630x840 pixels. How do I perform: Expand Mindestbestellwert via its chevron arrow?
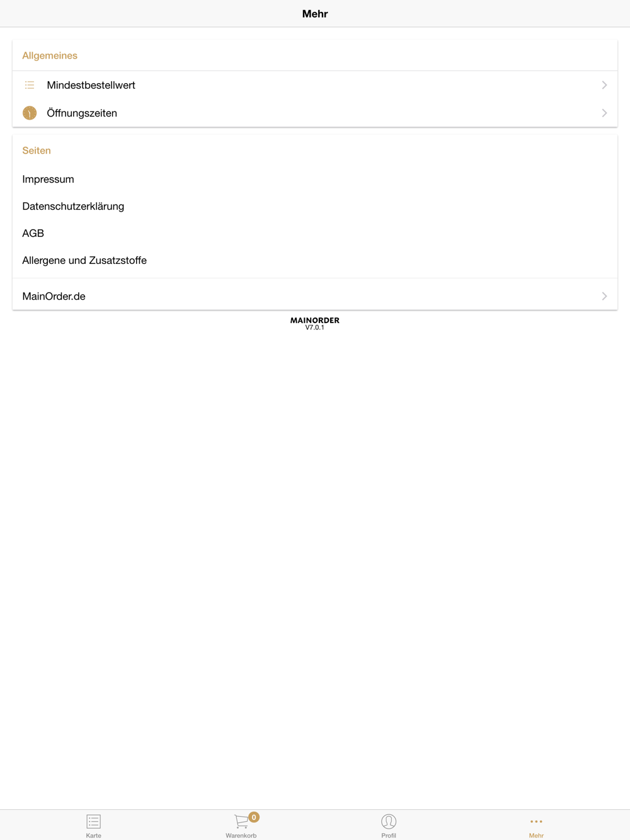click(x=604, y=85)
